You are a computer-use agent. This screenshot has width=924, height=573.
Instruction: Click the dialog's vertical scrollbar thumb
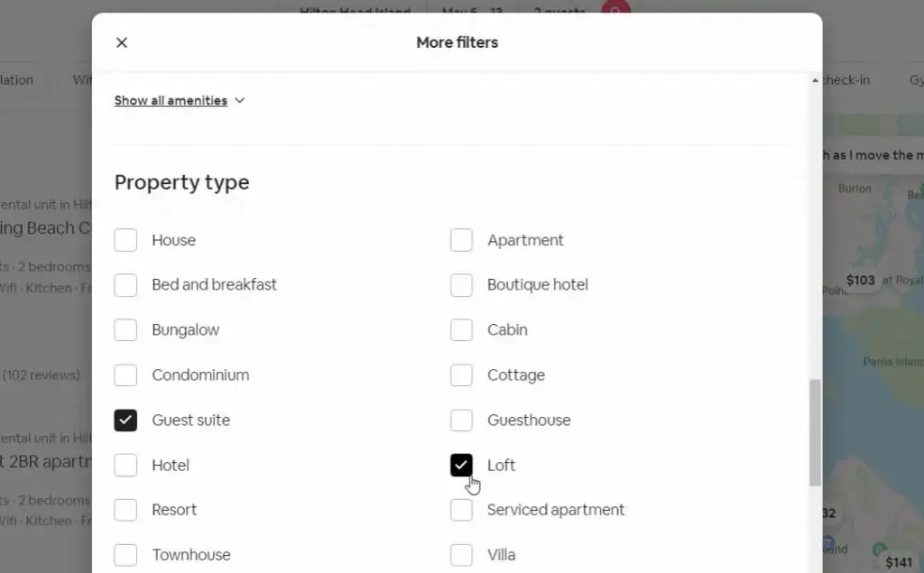[816, 433]
